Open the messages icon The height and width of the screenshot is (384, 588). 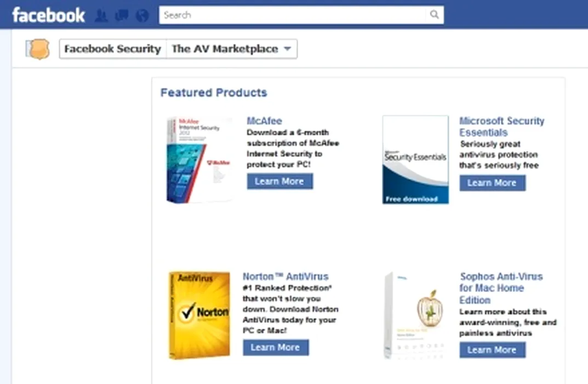pyautogui.click(x=121, y=15)
